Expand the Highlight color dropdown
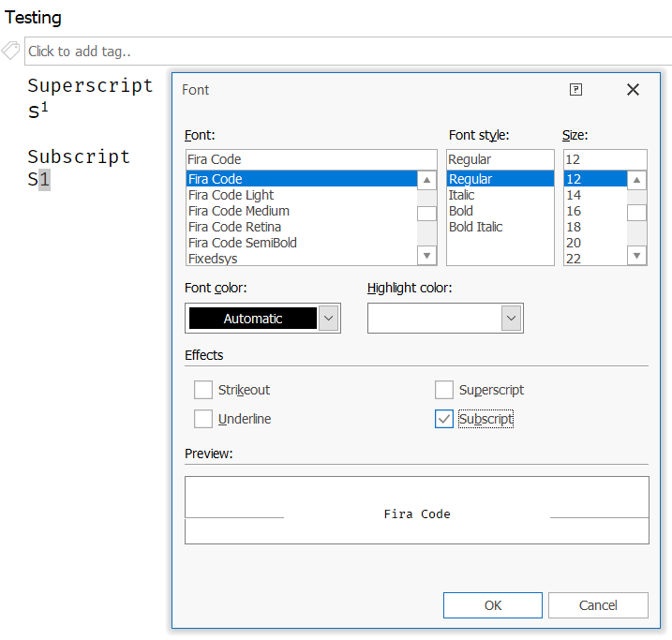This screenshot has width=672, height=640. [x=511, y=319]
